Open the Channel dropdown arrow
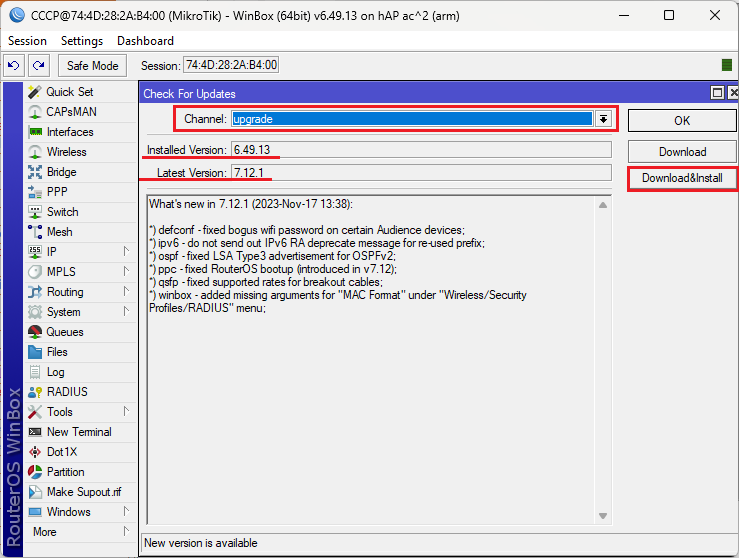This screenshot has height=558, width=739. [x=603, y=119]
